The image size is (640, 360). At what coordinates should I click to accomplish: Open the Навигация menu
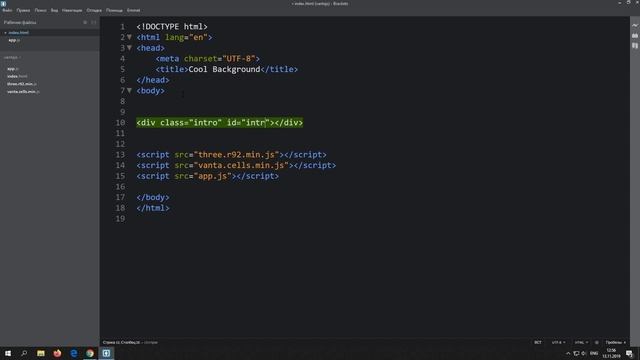point(72,10)
